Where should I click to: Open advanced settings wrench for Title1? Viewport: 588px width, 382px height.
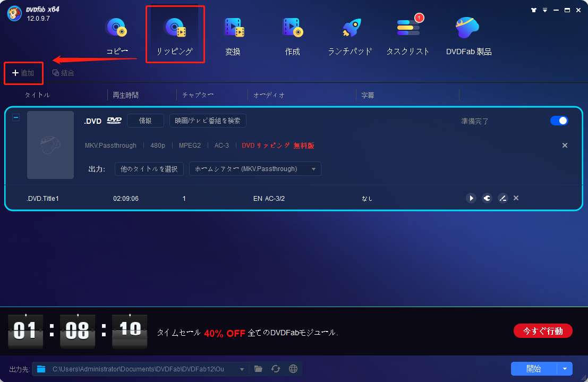coord(487,198)
